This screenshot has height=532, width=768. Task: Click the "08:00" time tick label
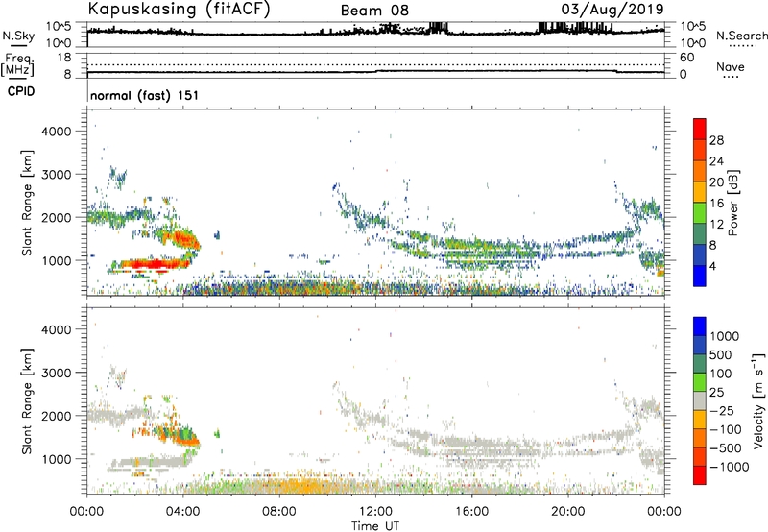click(279, 512)
